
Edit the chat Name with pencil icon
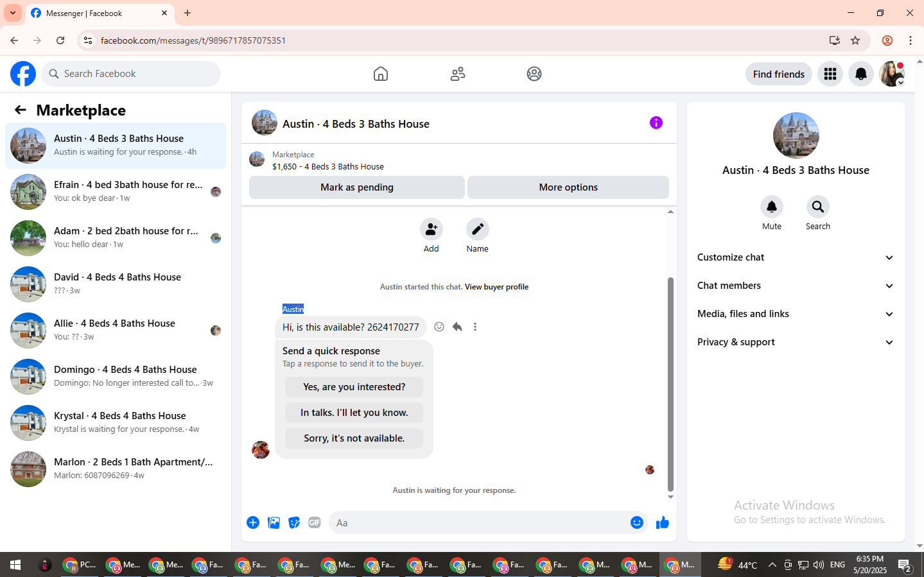pyautogui.click(x=478, y=229)
